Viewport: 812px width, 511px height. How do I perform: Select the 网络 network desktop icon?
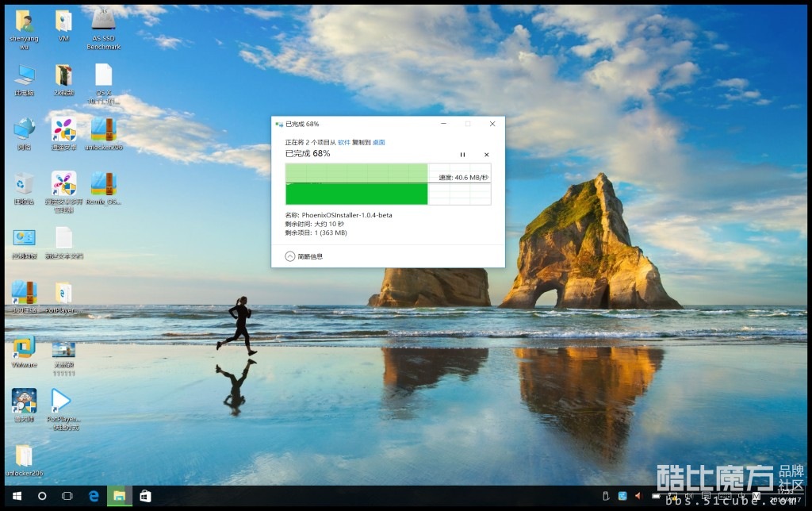click(24, 129)
